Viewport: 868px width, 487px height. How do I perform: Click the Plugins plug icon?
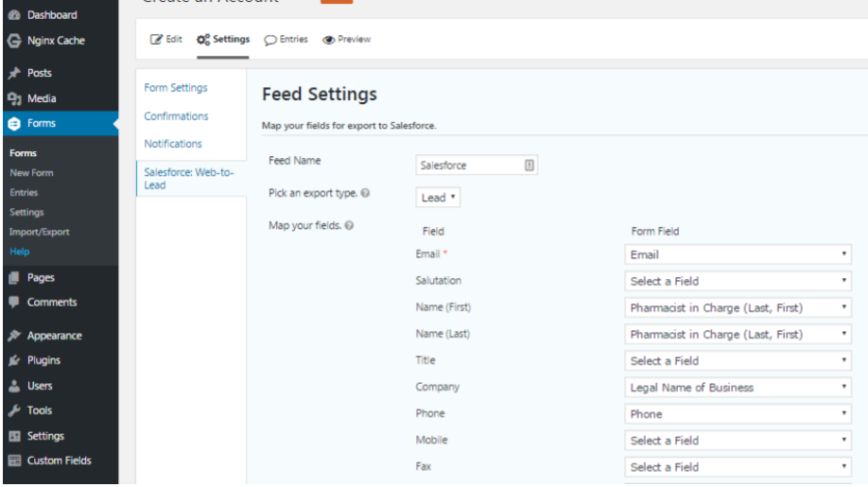tap(14, 361)
